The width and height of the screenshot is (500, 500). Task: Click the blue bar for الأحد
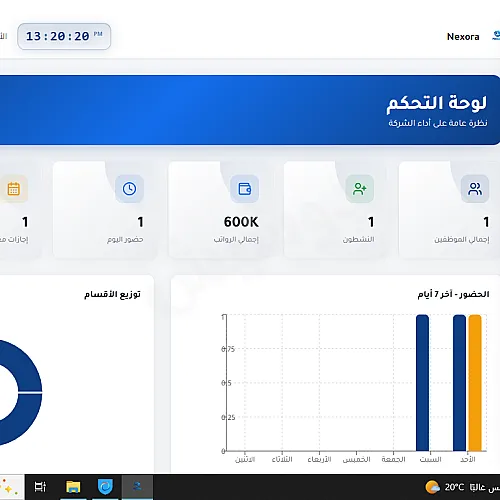[x=459, y=383]
